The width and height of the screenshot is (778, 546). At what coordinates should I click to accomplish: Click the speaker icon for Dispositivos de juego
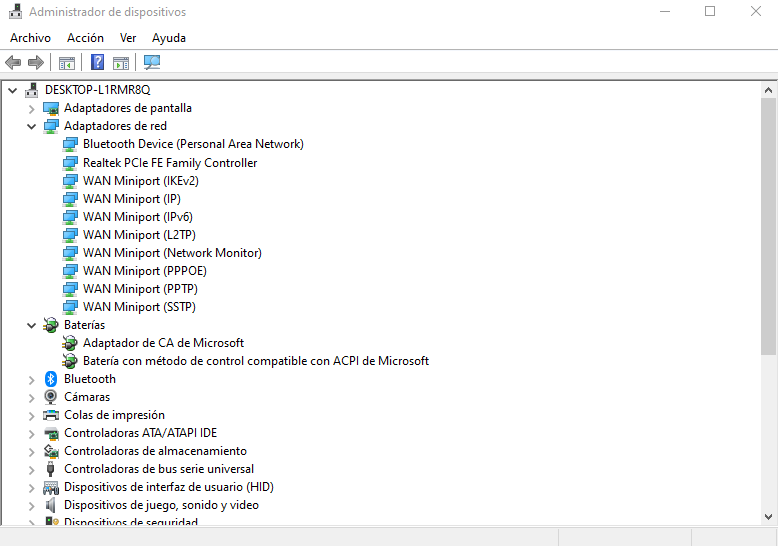tap(50, 505)
